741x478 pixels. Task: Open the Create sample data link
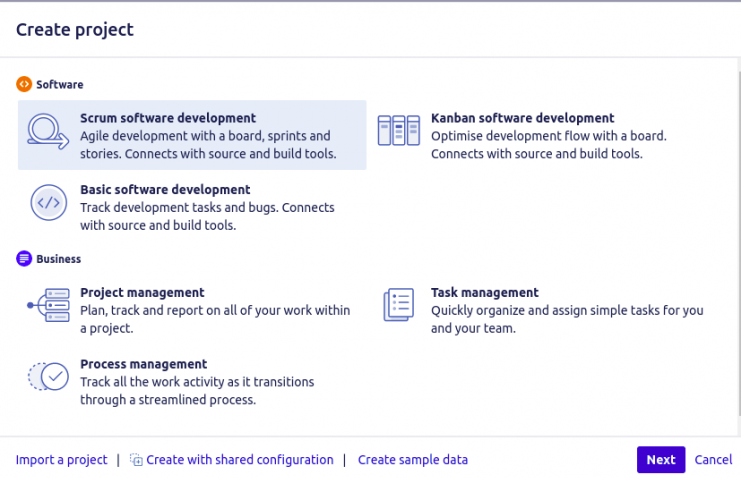(x=412, y=460)
